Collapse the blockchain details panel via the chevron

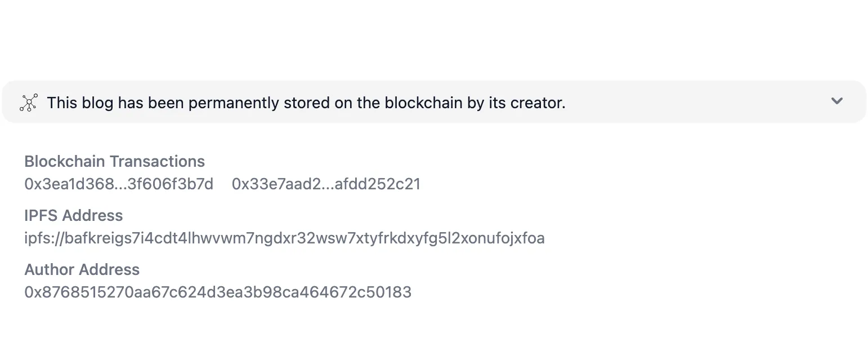pos(836,101)
